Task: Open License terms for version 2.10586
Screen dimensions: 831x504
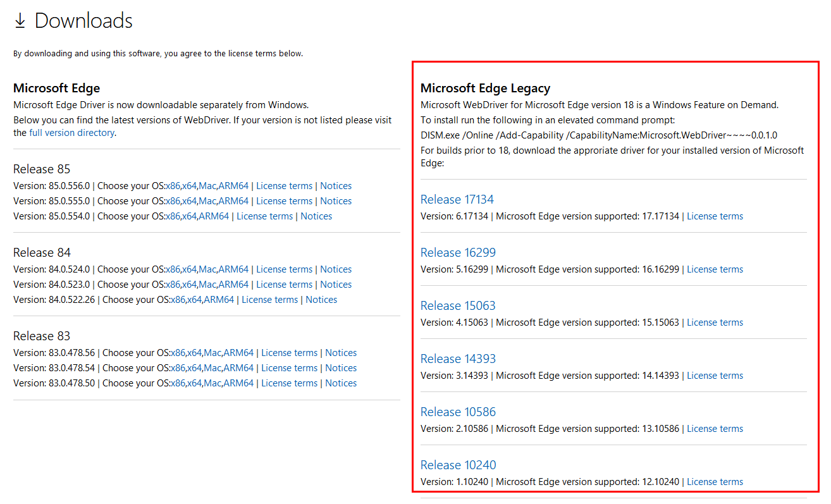Action: pos(715,429)
